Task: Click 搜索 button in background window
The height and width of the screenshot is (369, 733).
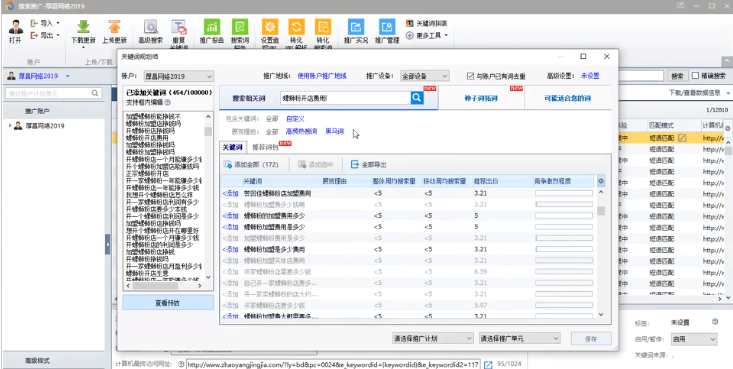Action: click(x=677, y=76)
